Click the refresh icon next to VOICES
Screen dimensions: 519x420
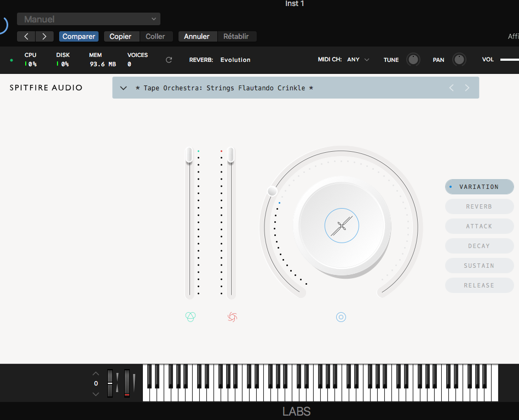(169, 60)
